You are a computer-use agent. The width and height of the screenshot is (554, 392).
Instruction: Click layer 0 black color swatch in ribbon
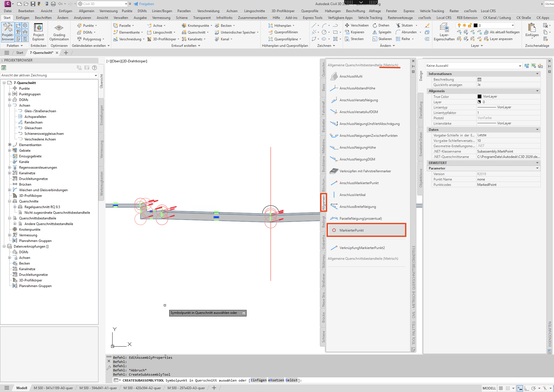pyautogui.click(x=476, y=25)
